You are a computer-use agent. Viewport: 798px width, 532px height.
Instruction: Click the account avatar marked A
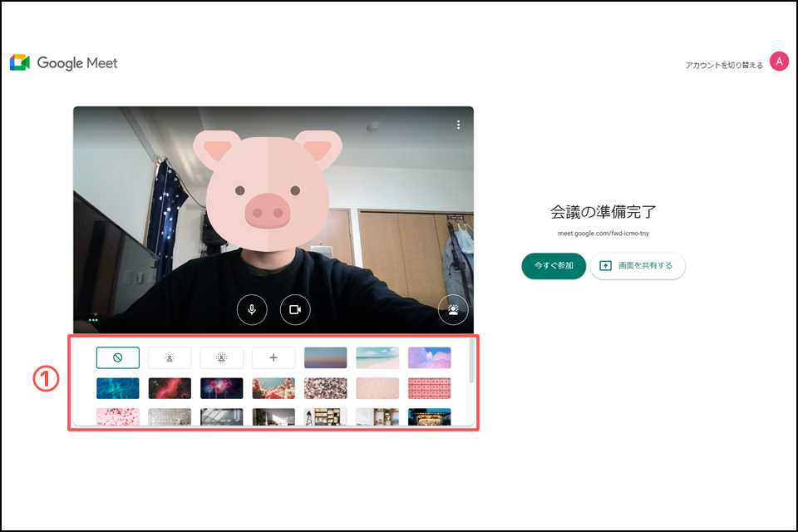779,61
